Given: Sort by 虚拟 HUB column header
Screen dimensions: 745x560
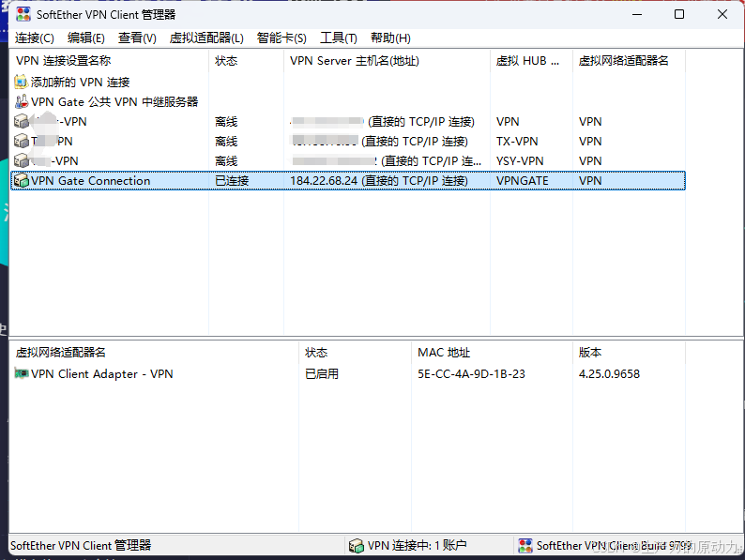Looking at the screenshot, I should [x=531, y=61].
